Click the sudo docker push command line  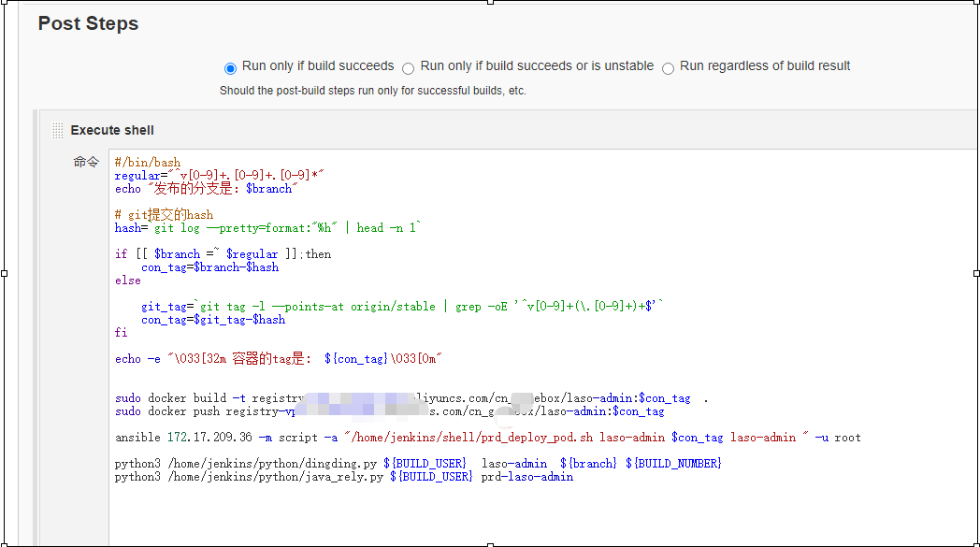tap(389, 411)
